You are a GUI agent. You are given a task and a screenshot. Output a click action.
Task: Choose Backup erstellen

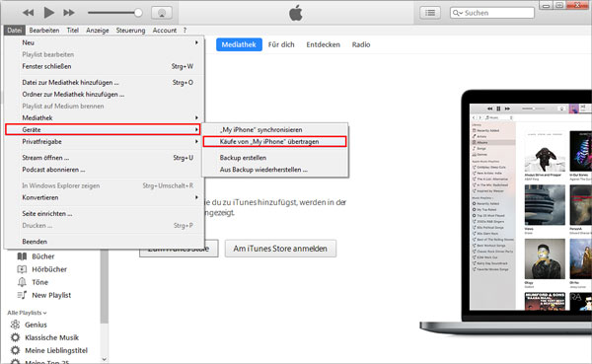pyautogui.click(x=275, y=158)
